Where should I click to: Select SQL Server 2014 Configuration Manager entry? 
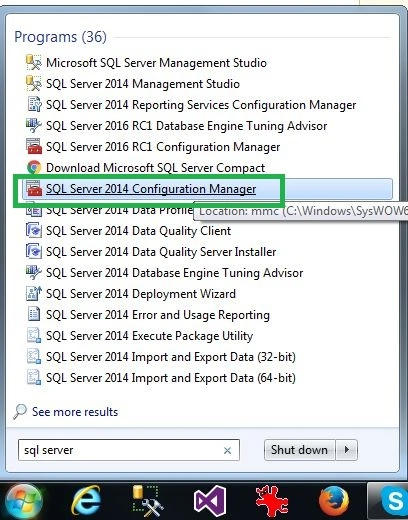pos(207,189)
